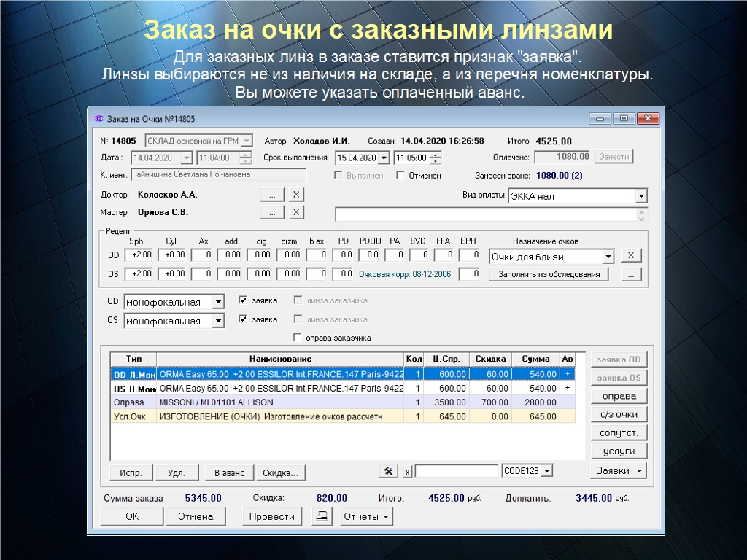
Task: Clear the doctor with the X button
Action: [295, 195]
